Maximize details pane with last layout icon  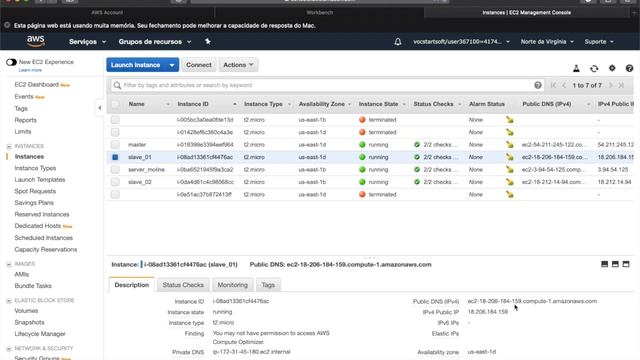coord(626,264)
